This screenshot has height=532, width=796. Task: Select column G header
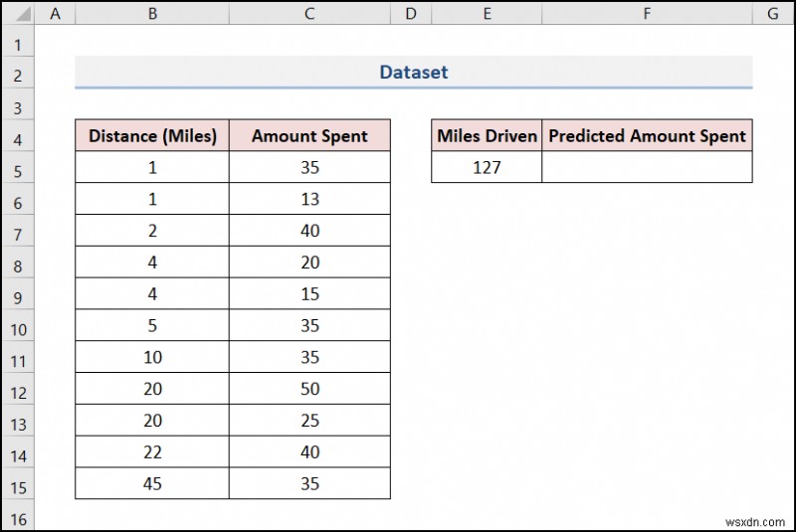pyautogui.click(x=773, y=14)
